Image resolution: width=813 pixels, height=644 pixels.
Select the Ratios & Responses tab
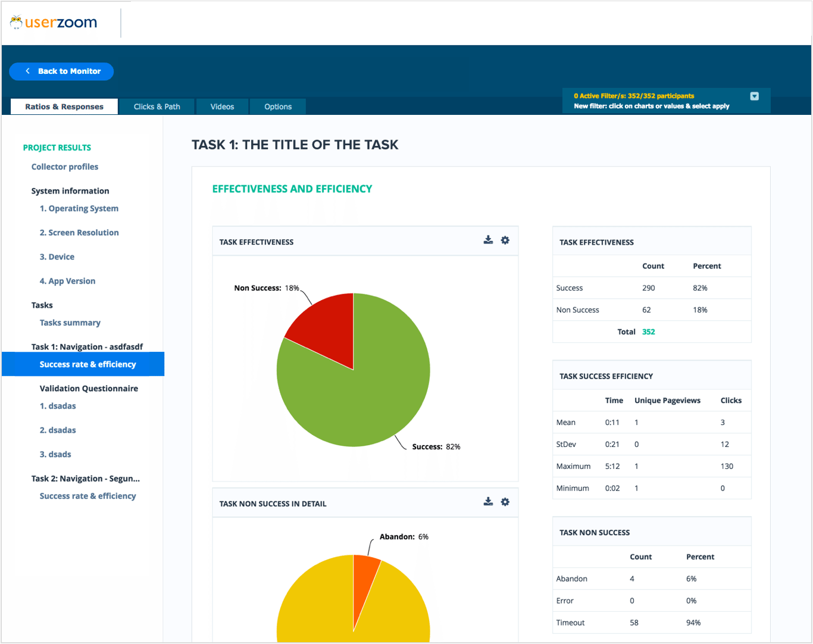[64, 107]
